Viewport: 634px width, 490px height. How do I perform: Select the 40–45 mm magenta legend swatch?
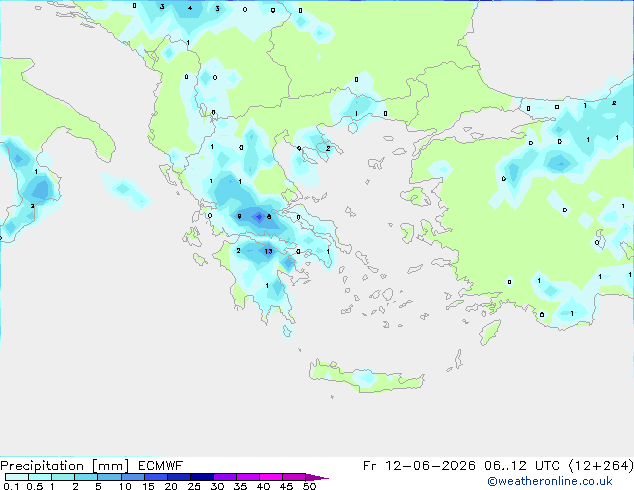pyautogui.click(x=271, y=477)
